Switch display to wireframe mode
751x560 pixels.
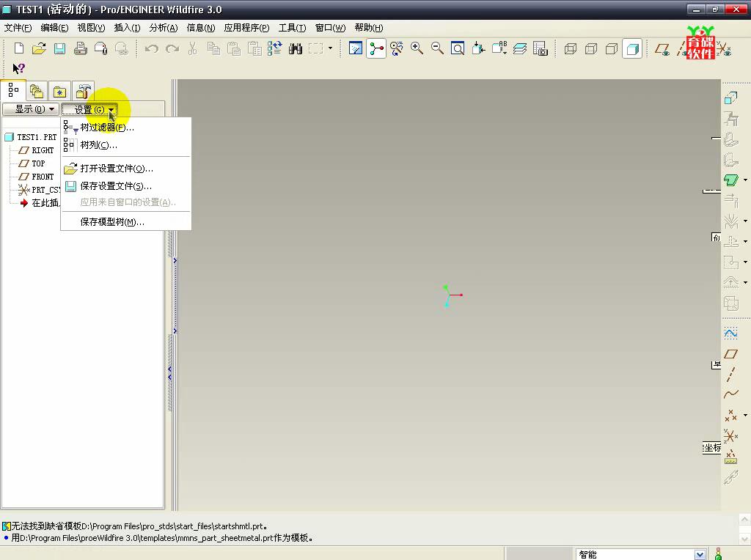coord(571,48)
